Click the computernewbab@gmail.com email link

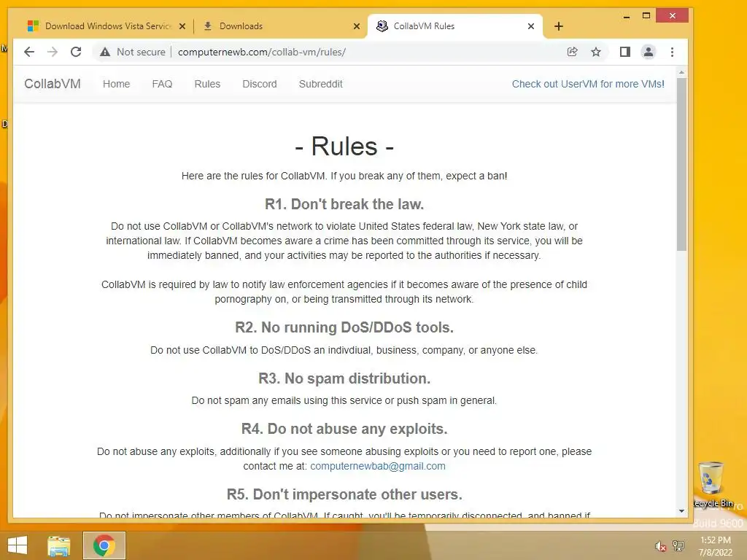[x=378, y=466]
